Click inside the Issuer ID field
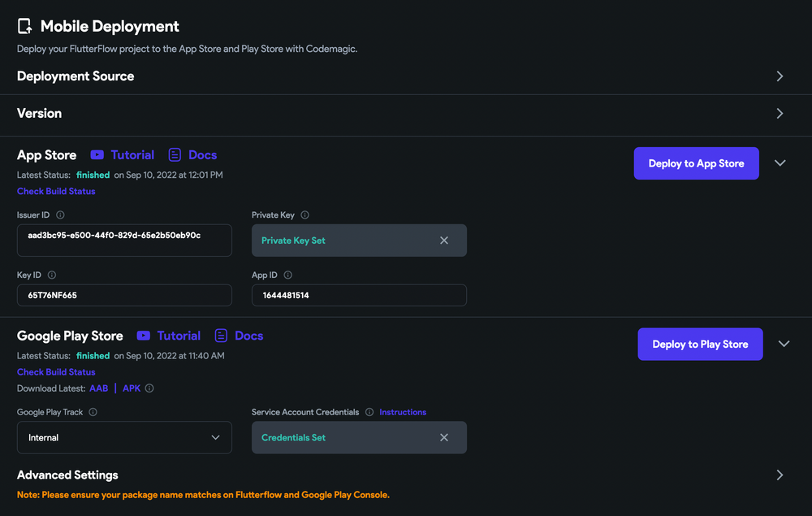The height and width of the screenshot is (516, 812). click(123, 240)
